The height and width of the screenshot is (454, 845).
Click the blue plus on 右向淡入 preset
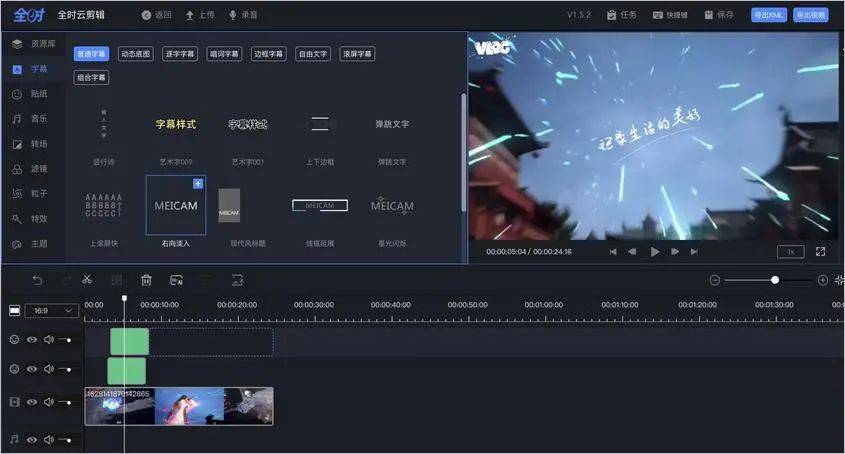[198, 184]
